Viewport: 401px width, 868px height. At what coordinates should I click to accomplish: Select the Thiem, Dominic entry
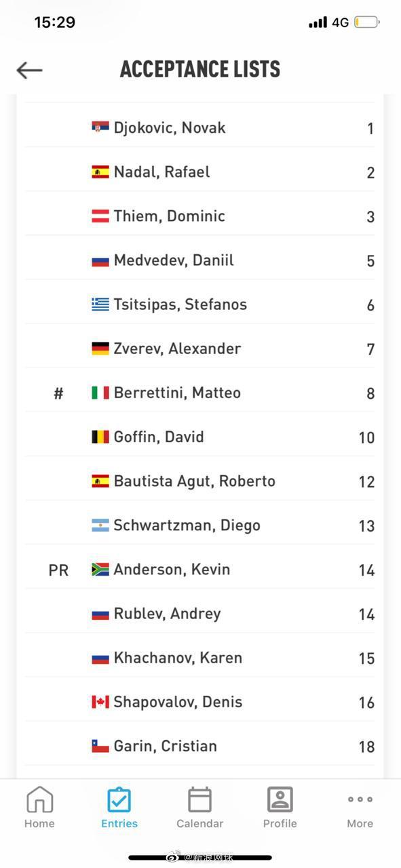click(199, 216)
